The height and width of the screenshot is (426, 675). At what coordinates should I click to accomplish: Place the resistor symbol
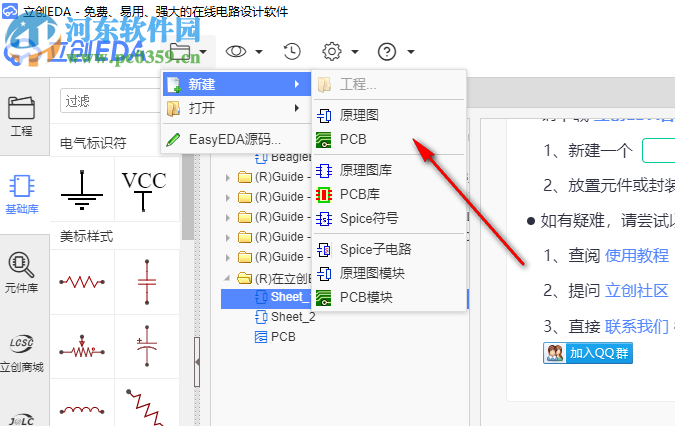point(82,282)
